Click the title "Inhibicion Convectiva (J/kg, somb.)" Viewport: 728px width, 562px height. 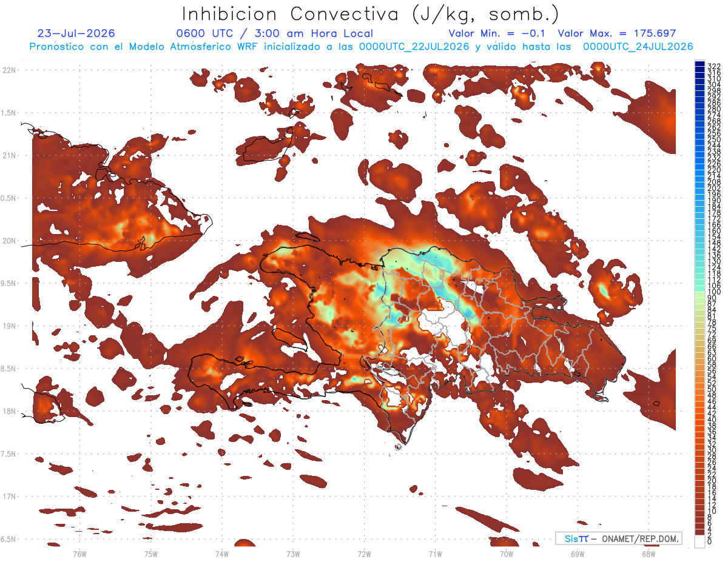pos(371,14)
